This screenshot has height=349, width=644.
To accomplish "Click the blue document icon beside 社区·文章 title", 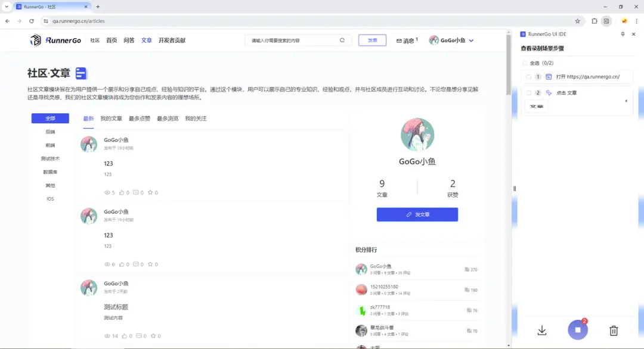I will coord(82,73).
